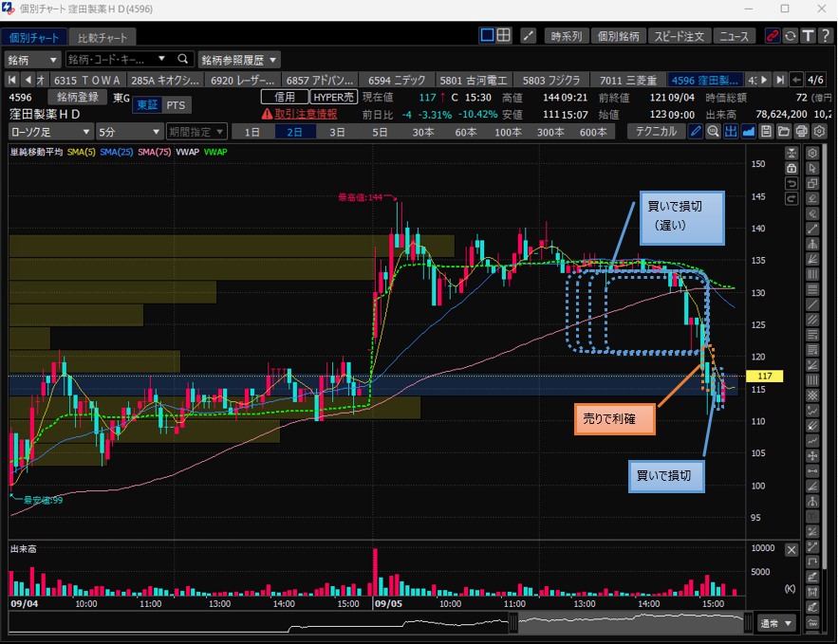
Task: Open the help question mark icon
Action: (824, 36)
